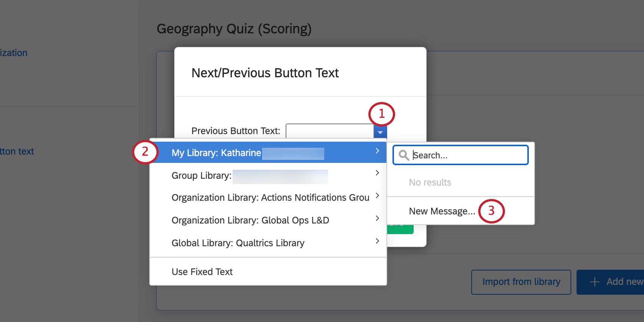Viewport: 644px width, 322px height.
Task: Expand chevron beside Qualtrics Library row
Action: pyautogui.click(x=377, y=241)
